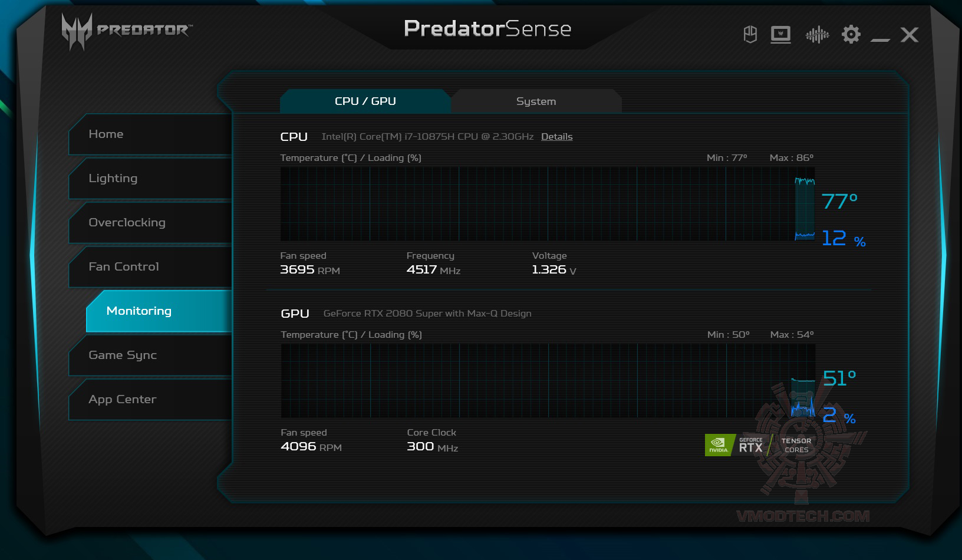The height and width of the screenshot is (560, 962).
Task: Click the CPU temperature and loading graph
Action: click(x=548, y=204)
